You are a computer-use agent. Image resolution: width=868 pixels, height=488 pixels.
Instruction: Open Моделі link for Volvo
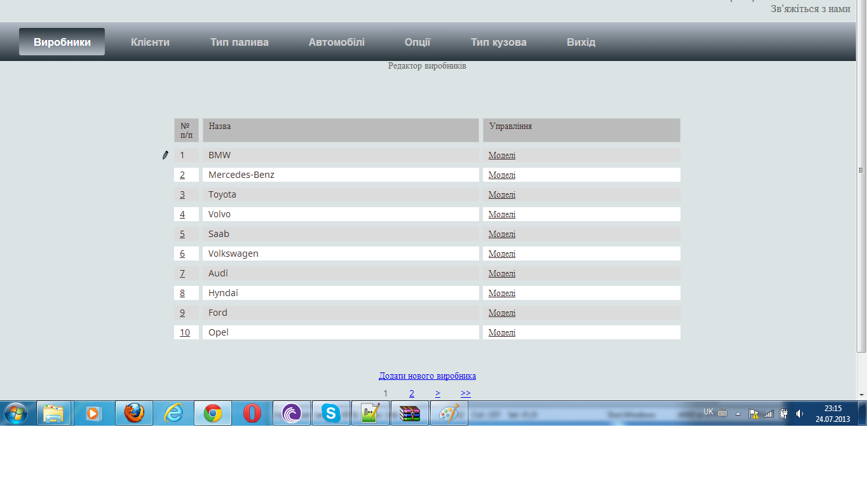(502, 214)
